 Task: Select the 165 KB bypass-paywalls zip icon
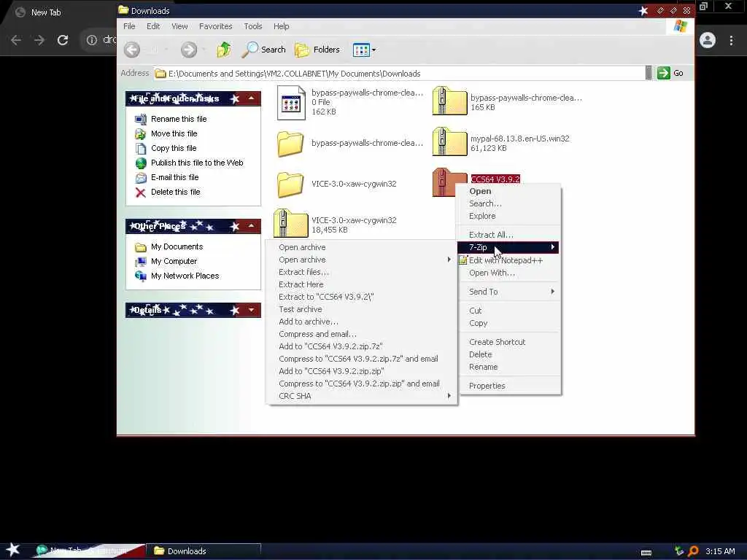click(449, 101)
